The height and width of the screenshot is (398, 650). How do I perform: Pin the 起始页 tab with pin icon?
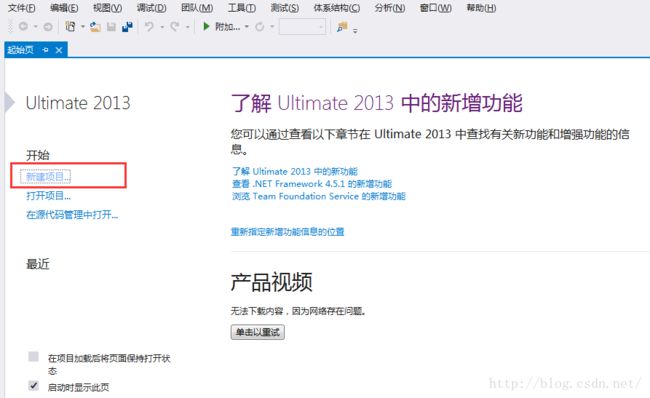46,50
